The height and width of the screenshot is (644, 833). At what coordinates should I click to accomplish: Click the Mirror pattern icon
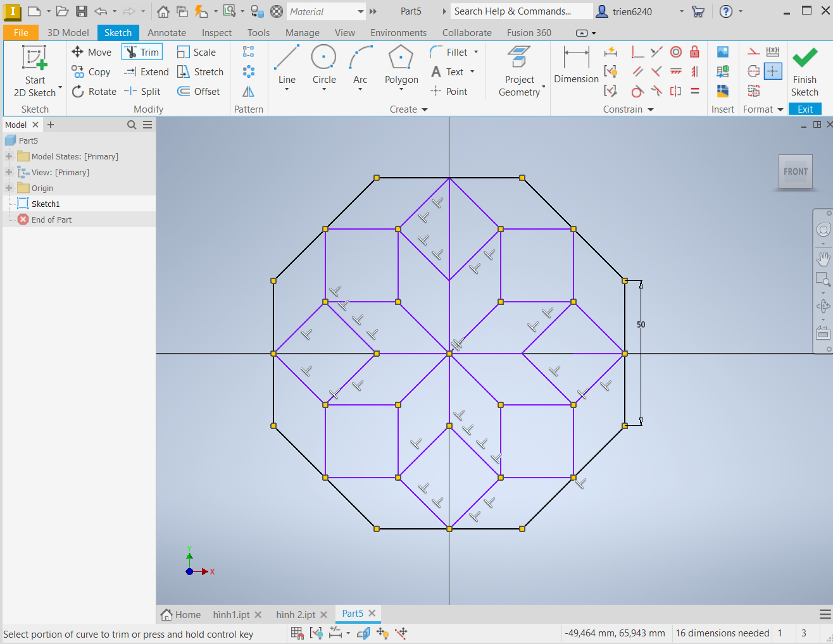pyautogui.click(x=249, y=92)
